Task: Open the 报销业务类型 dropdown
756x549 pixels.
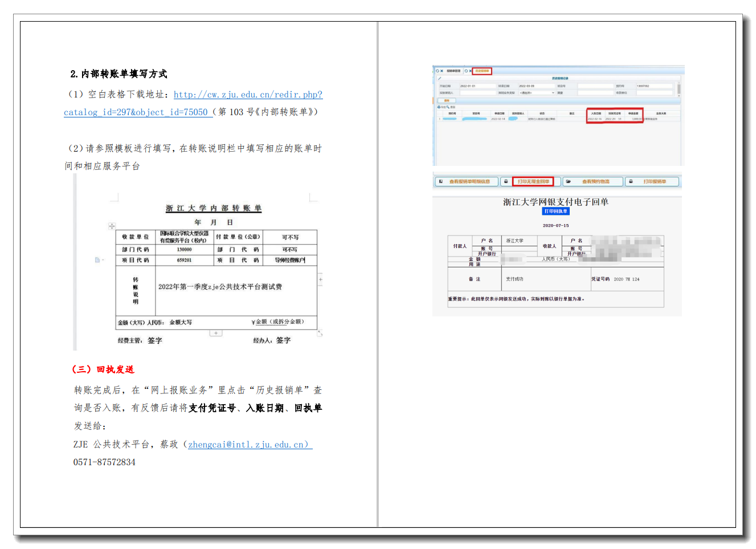Action: point(536,92)
